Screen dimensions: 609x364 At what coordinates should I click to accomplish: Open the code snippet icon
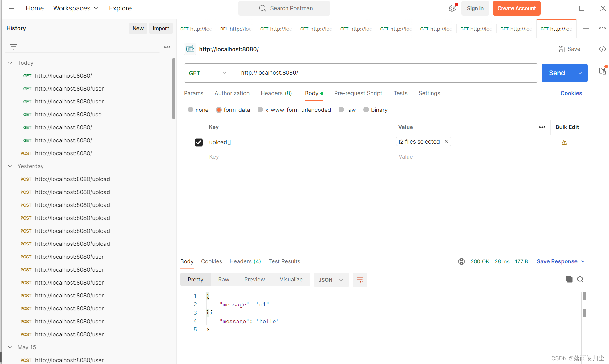603,49
